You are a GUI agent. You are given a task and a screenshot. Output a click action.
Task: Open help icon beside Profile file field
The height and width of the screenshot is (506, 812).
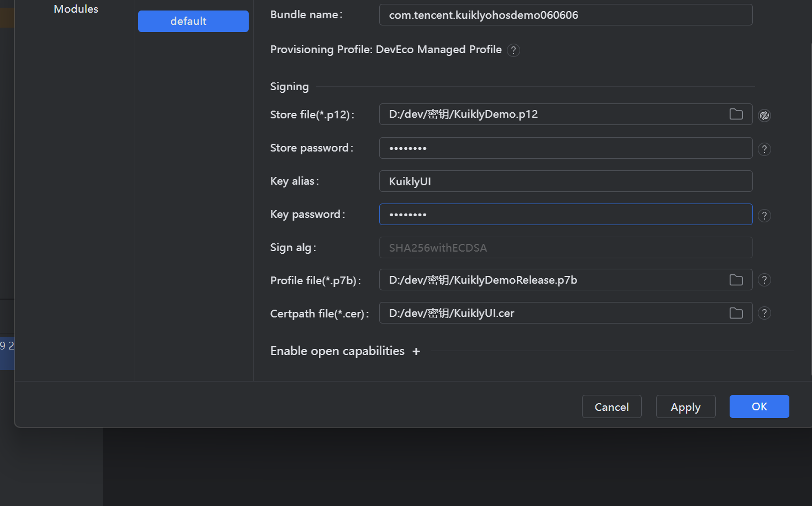tap(764, 280)
